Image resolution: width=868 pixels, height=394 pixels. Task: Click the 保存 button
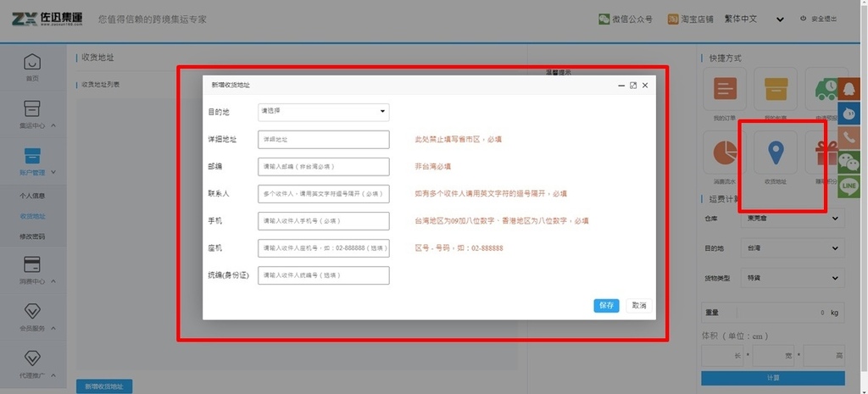[606, 306]
